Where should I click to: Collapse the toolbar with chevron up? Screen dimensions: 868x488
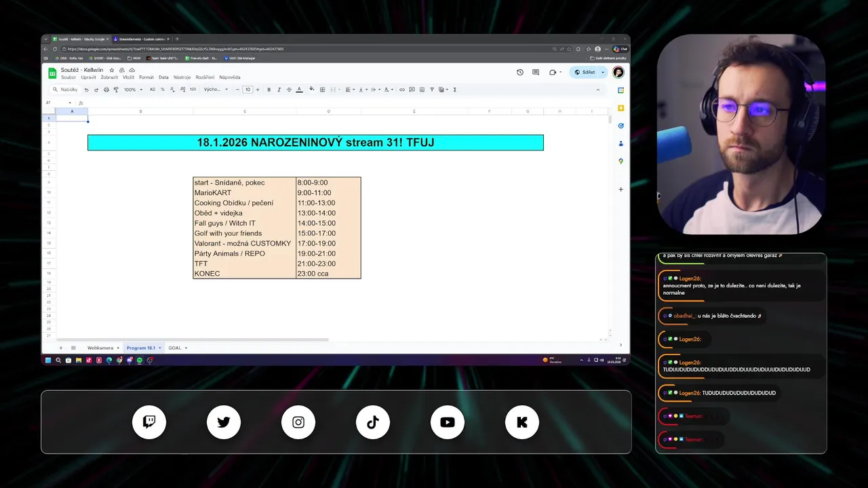[x=597, y=89]
